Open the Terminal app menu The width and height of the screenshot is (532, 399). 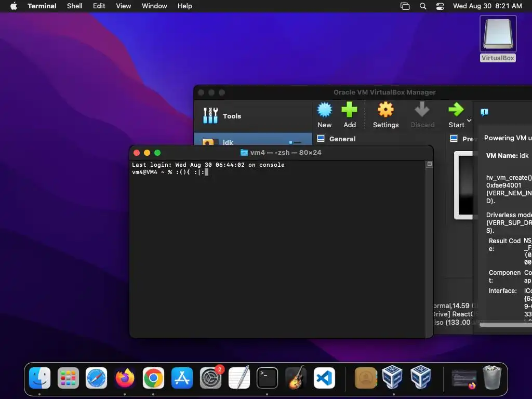[x=42, y=6]
